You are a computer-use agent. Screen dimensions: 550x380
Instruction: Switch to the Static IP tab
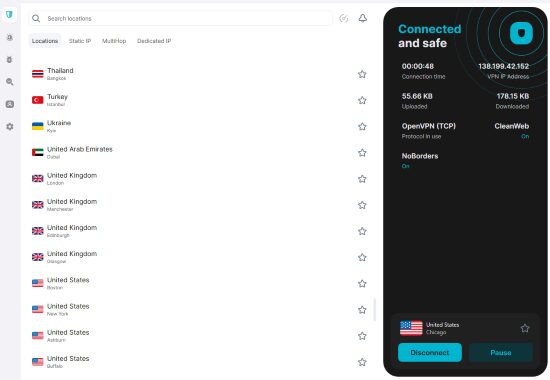coord(80,41)
